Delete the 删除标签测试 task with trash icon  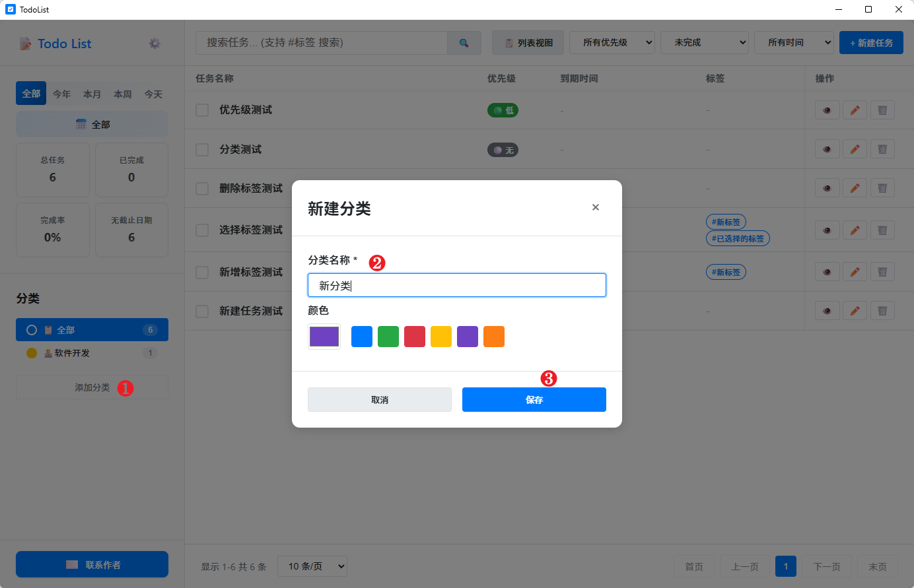point(882,188)
